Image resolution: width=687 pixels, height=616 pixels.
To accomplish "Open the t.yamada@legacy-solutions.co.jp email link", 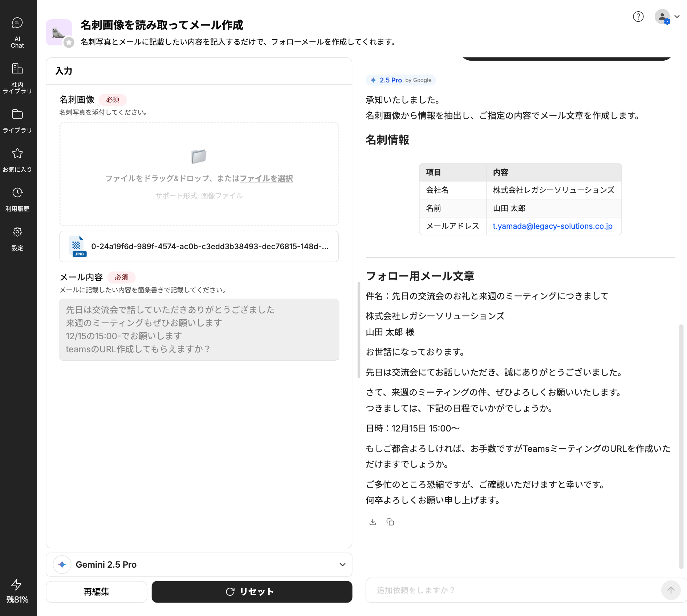I will coord(552,226).
